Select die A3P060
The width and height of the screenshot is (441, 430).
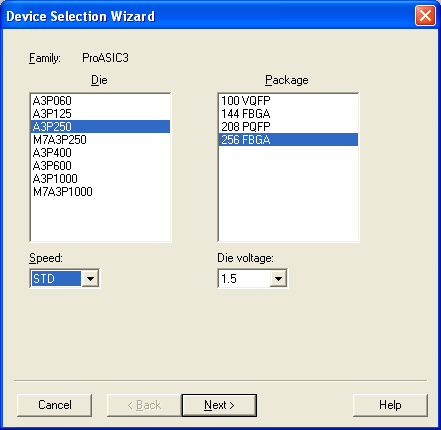pyautogui.click(x=100, y=101)
